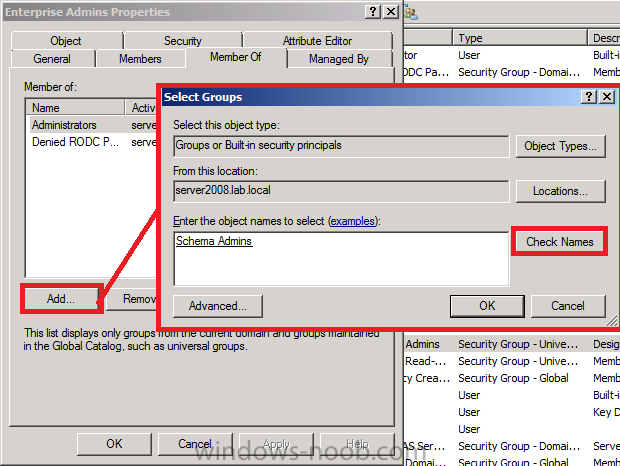Image resolution: width=620 pixels, height=466 pixels.
Task: Select the Admins Security Group - Universal row
Action: pyautogui.click(x=512, y=344)
